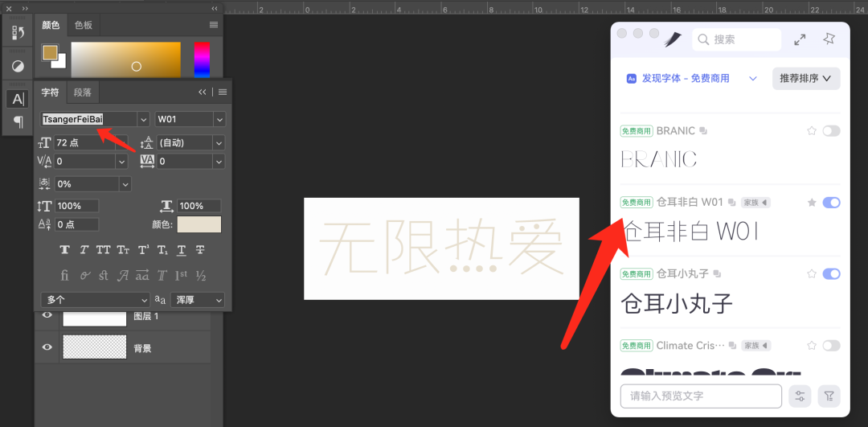The image size is (868, 427).
Task: Expand the font manager to full size
Action: coord(800,39)
